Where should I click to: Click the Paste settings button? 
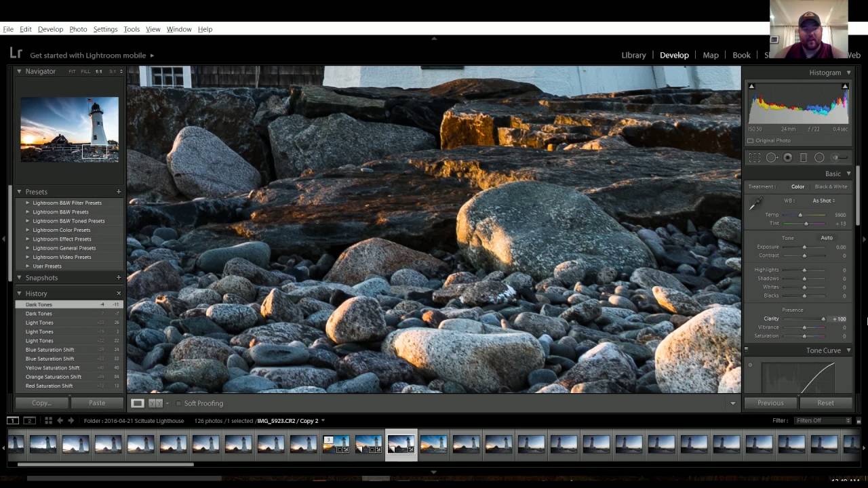click(x=97, y=403)
